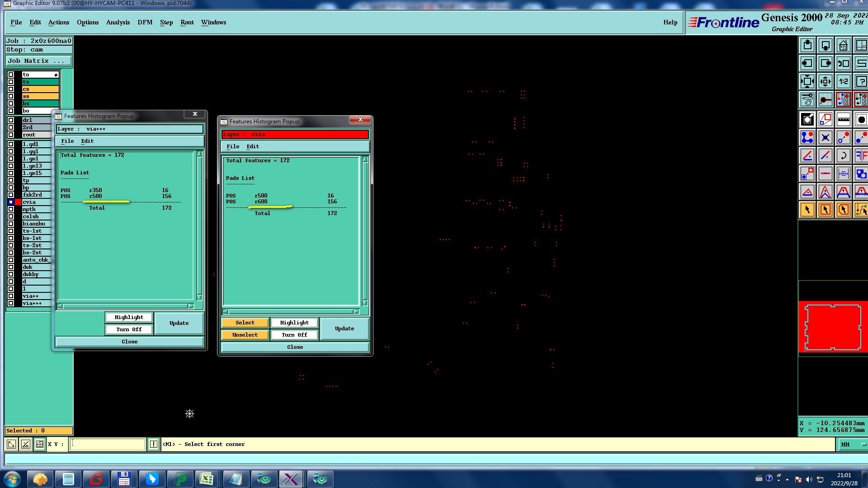Click the Help menu
This screenshot has width=868, height=488.
coord(670,22)
